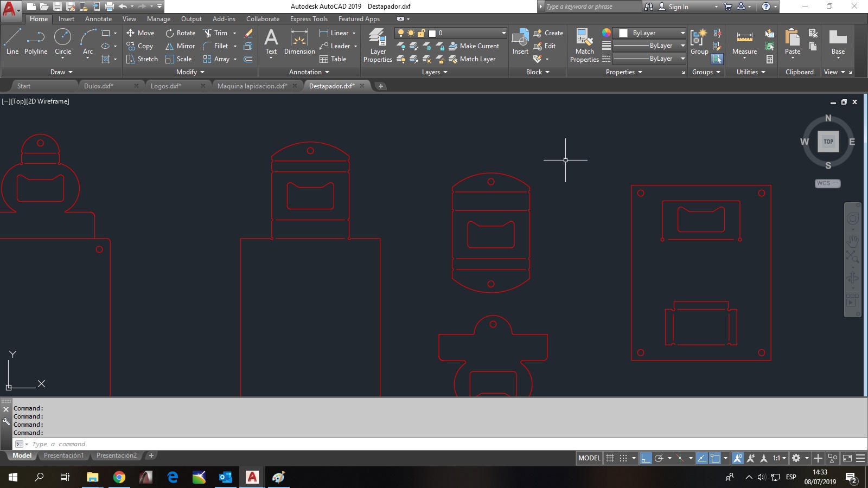The width and height of the screenshot is (868, 488).
Task: Toggle annotation visibility in status bar
Action: (738, 458)
